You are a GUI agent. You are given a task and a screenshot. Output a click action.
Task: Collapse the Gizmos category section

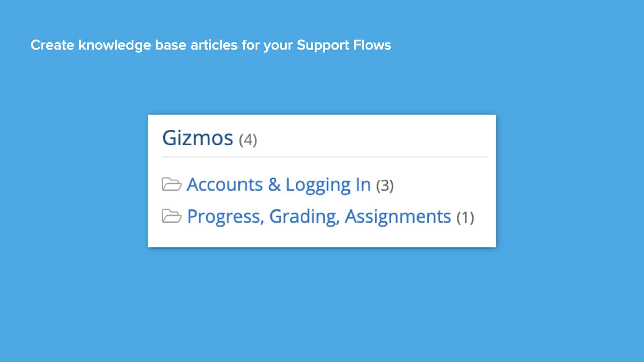click(x=198, y=137)
